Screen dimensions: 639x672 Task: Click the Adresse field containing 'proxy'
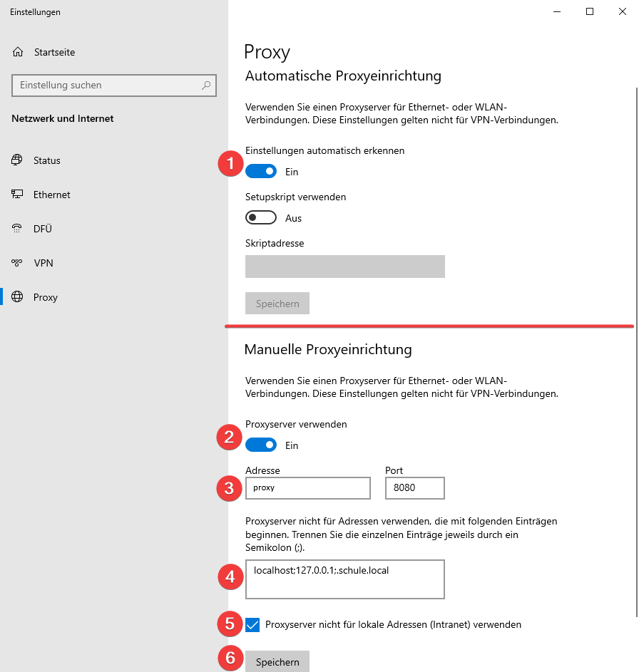click(308, 488)
